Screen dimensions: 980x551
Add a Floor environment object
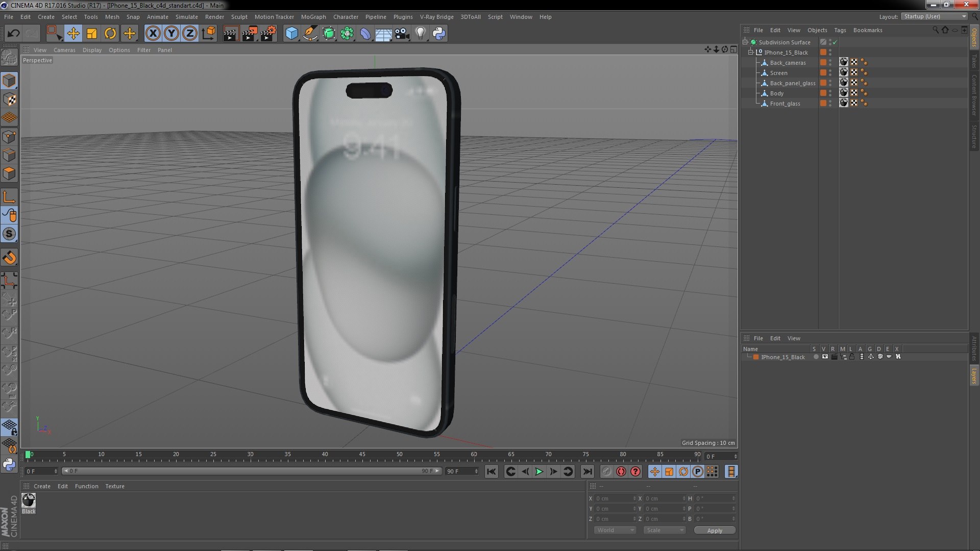click(383, 34)
